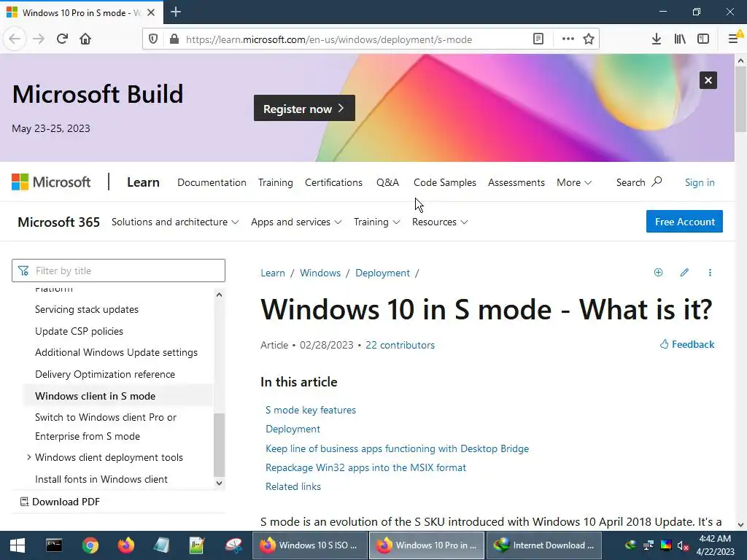Bookmark this page with the star
This screenshot has width=747, height=560.
(589, 39)
